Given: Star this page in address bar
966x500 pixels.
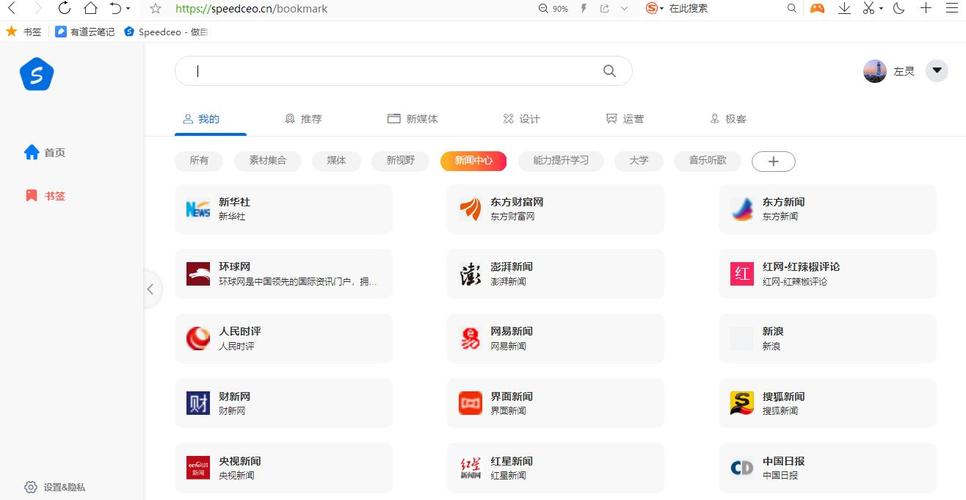Looking at the screenshot, I should [x=156, y=9].
